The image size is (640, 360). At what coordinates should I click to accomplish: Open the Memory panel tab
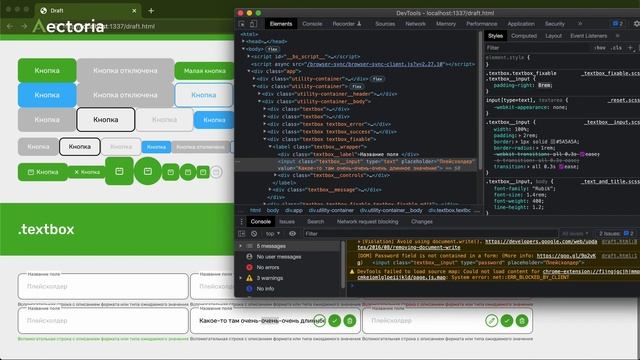pos(446,24)
